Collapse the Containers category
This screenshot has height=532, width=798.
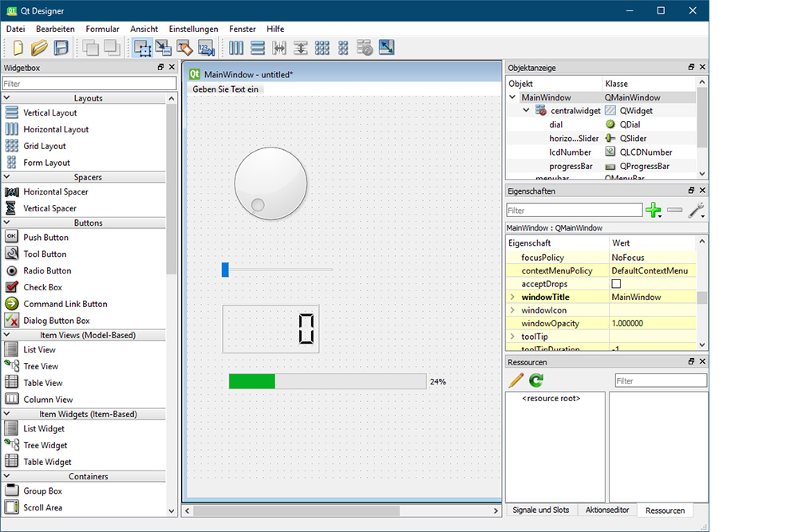point(7,476)
